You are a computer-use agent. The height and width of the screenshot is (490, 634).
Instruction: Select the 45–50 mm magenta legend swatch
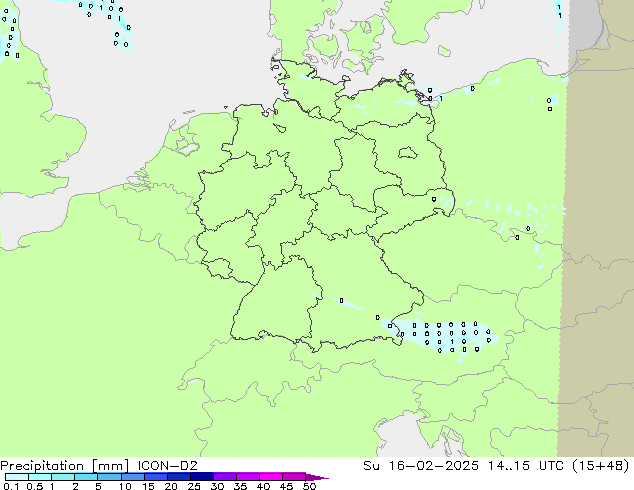(294, 477)
